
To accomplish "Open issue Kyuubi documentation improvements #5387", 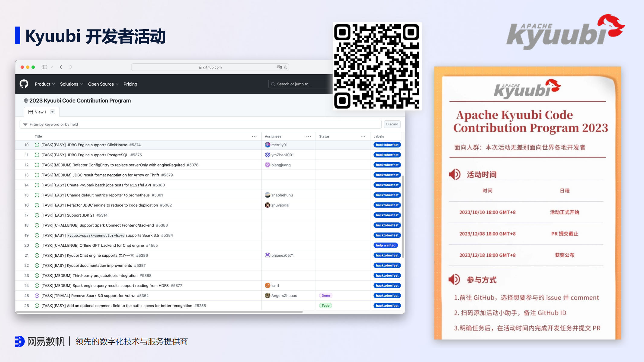I will [93, 265].
